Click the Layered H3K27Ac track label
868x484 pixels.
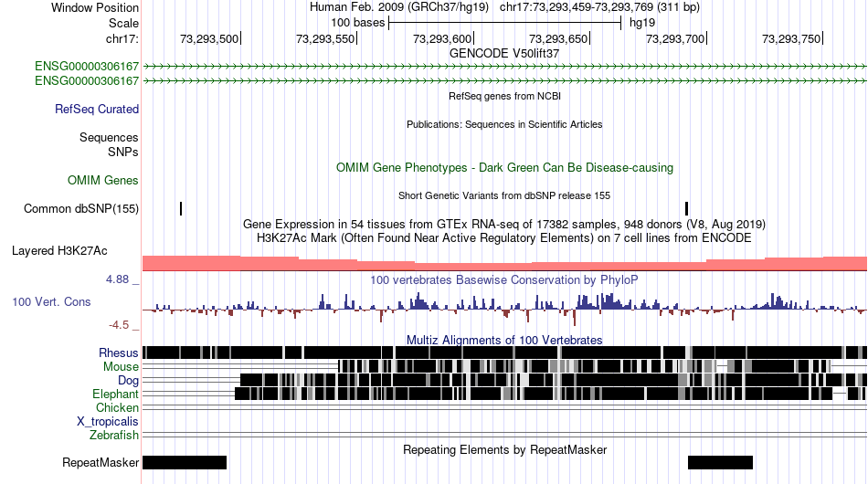(x=59, y=250)
